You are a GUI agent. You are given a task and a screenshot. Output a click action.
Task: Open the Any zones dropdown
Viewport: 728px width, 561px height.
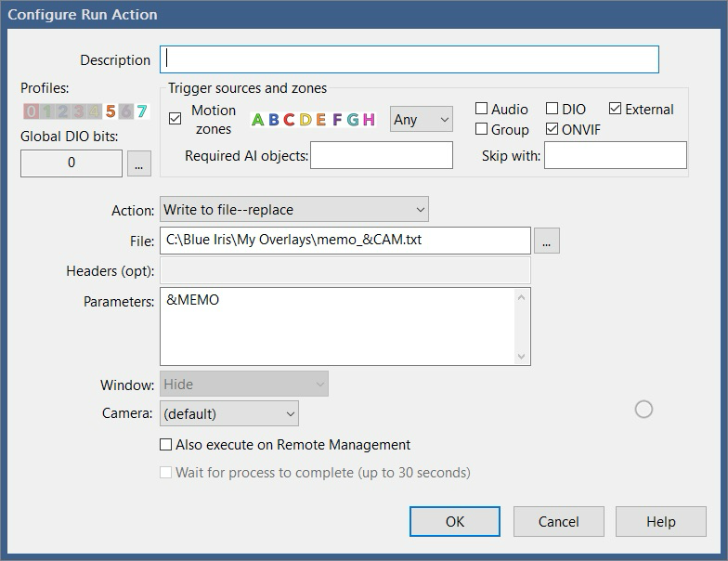point(421,120)
